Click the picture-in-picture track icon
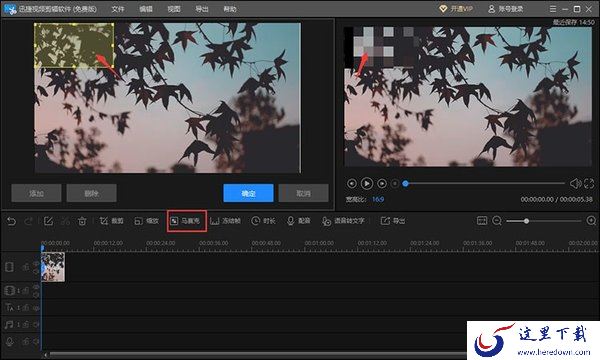 click(9, 291)
